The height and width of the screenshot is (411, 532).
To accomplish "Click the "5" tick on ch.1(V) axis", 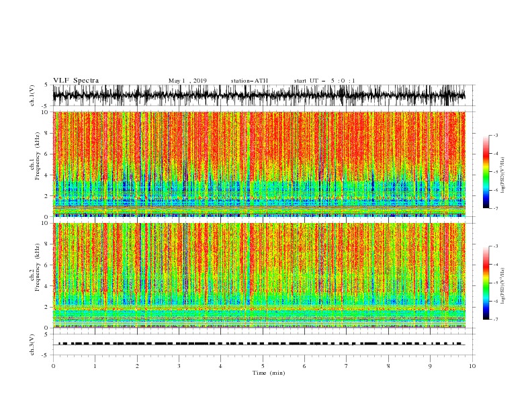I will point(46,85).
